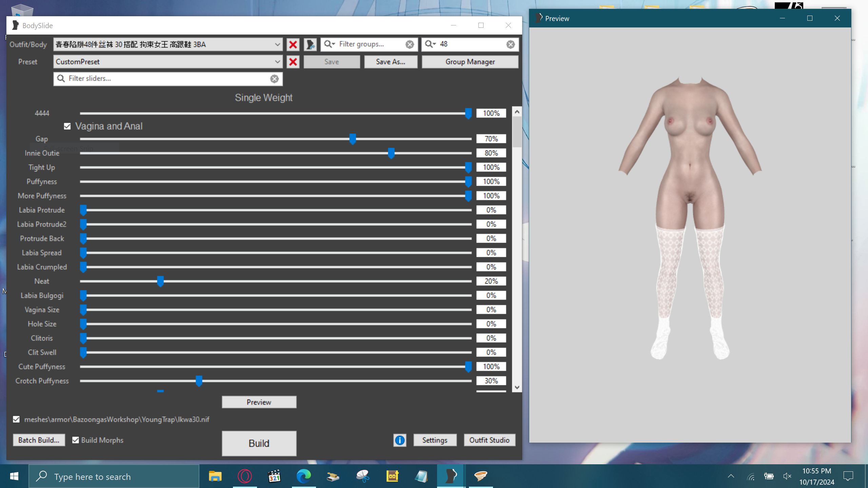The width and height of the screenshot is (868, 488).
Task: Click the slider list scroll up arrow
Action: coord(517,111)
